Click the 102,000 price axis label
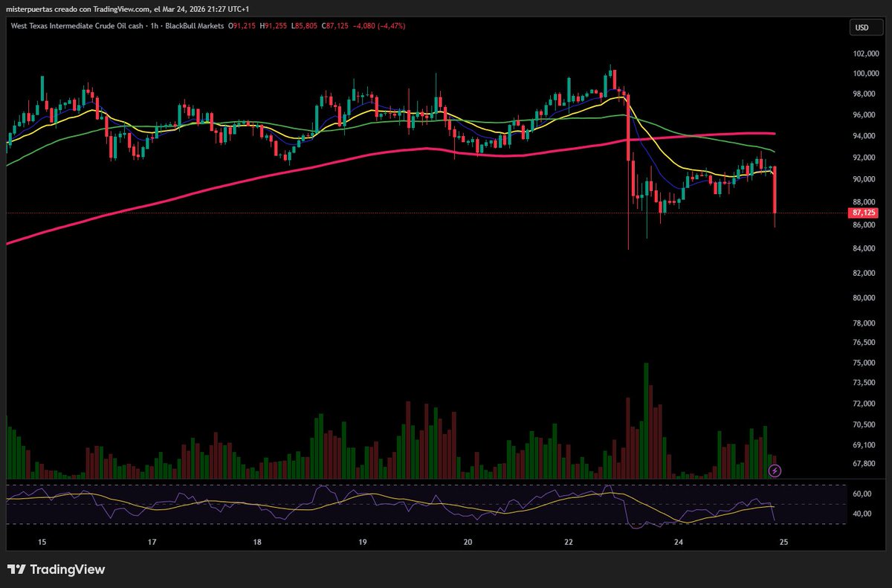This screenshot has width=892, height=588. click(x=866, y=54)
